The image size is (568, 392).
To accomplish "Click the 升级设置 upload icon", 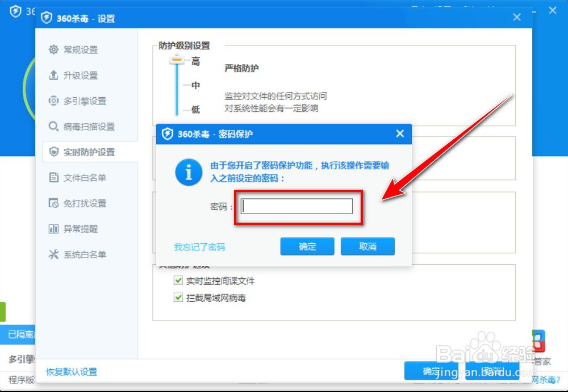I will point(53,75).
